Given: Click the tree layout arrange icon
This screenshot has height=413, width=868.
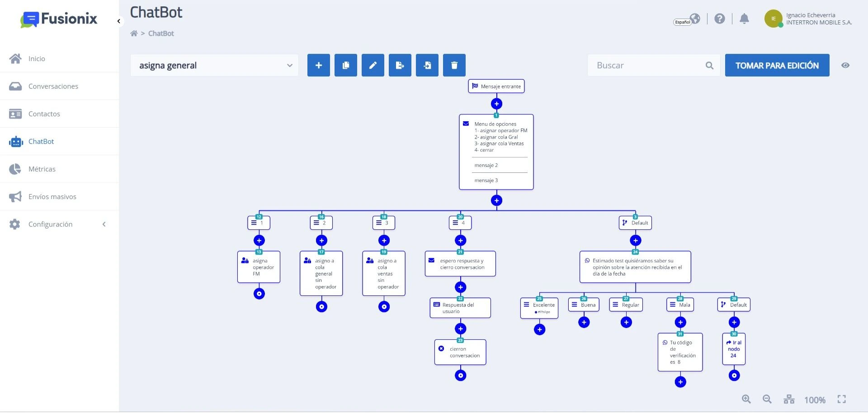Looking at the screenshot, I should [789, 399].
